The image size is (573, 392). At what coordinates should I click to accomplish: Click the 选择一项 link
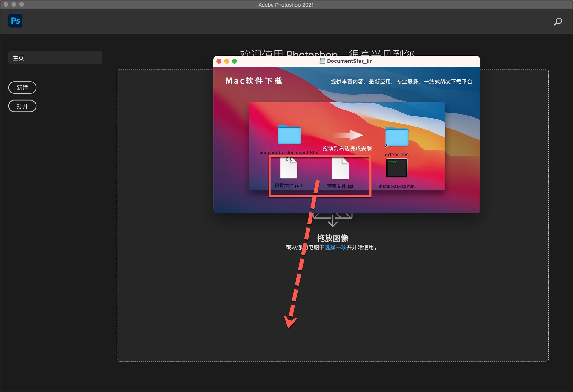pyautogui.click(x=335, y=247)
